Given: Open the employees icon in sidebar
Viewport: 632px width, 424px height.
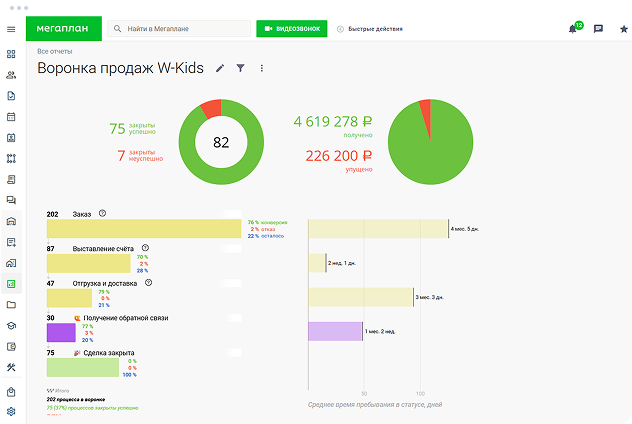Looking at the screenshot, I should [x=11, y=75].
